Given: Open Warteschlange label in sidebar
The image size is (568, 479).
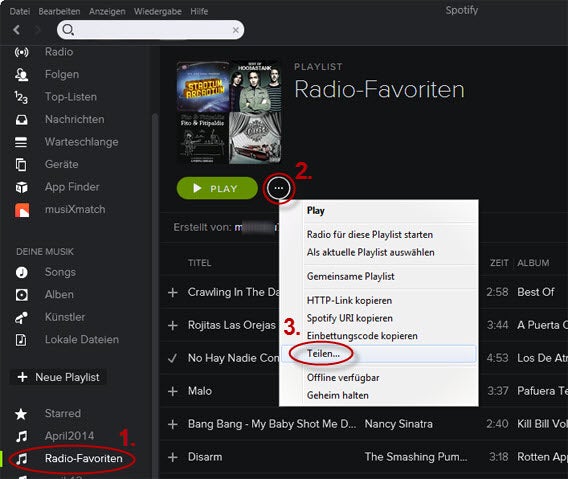Looking at the screenshot, I should pyautogui.click(x=82, y=142).
